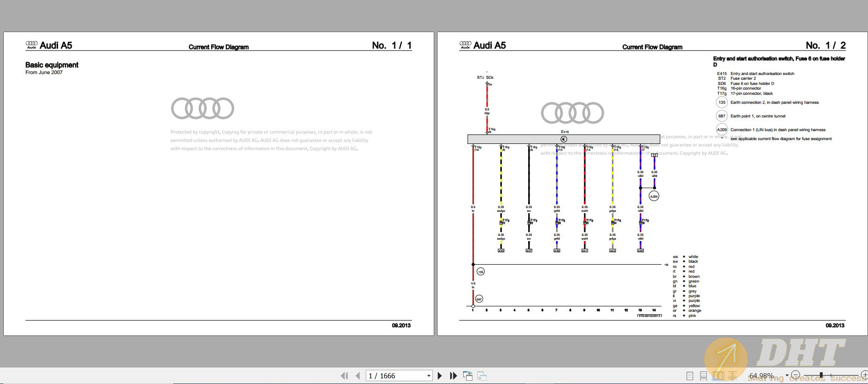The width and height of the screenshot is (868, 384).
Task: Switch to two-page continuous layout
Action: [x=733, y=376]
